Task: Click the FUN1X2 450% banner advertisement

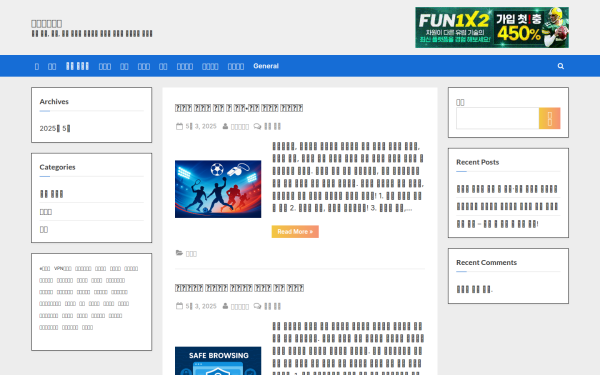Action: coord(492,28)
